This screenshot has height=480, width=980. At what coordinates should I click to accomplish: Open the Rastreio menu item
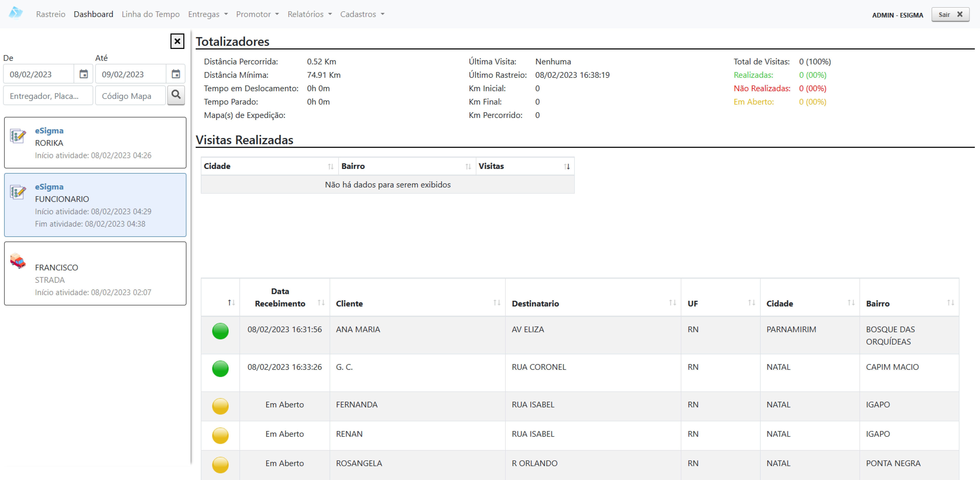coord(51,14)
